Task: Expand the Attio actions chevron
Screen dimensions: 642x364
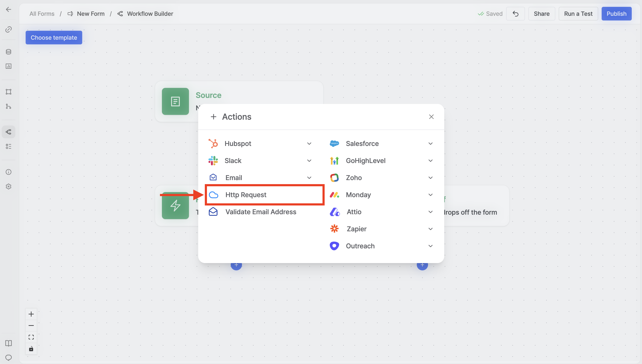Action: [x=431, y=212]
